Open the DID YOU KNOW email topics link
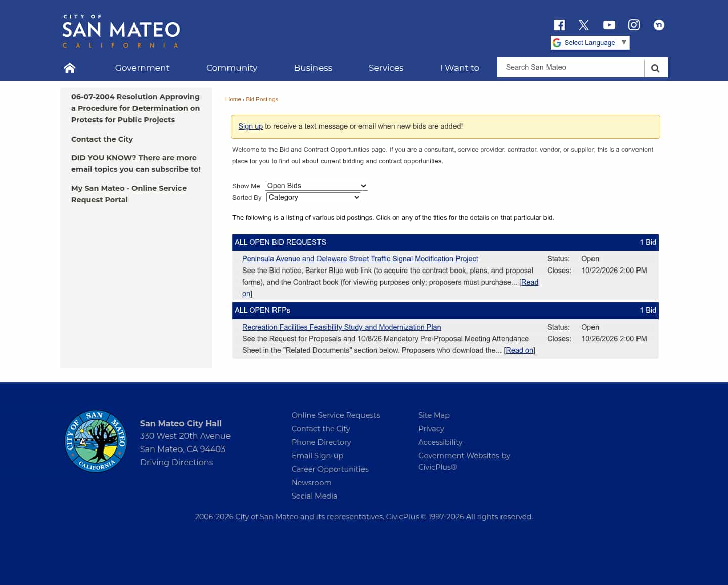 tap(136, 163)
